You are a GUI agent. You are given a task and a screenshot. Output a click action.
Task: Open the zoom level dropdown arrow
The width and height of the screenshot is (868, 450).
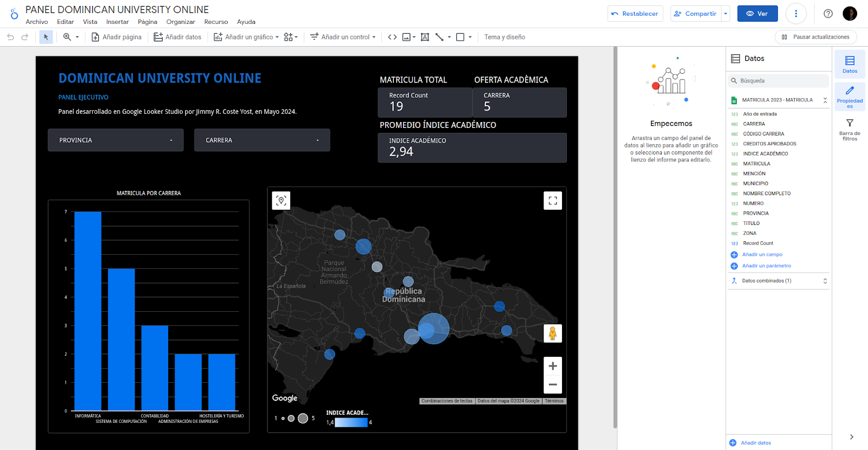coord(77,37)
